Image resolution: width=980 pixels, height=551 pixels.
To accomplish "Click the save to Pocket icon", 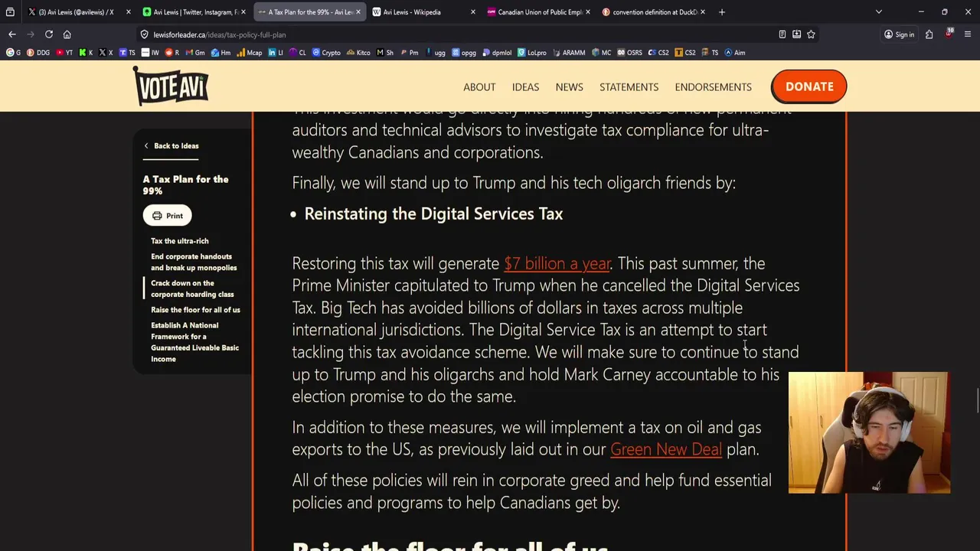I will coord(796,34).
